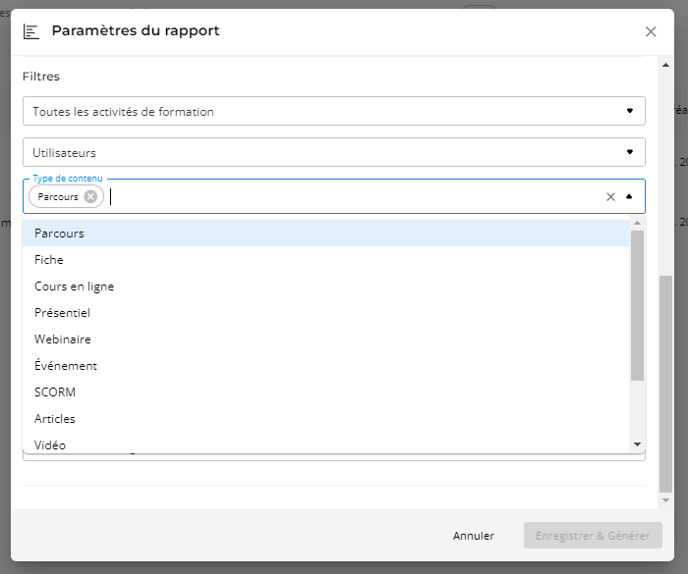Click the Filtres section heading
688x574 pixels.
pyautogui.click(x=41, y=76)
